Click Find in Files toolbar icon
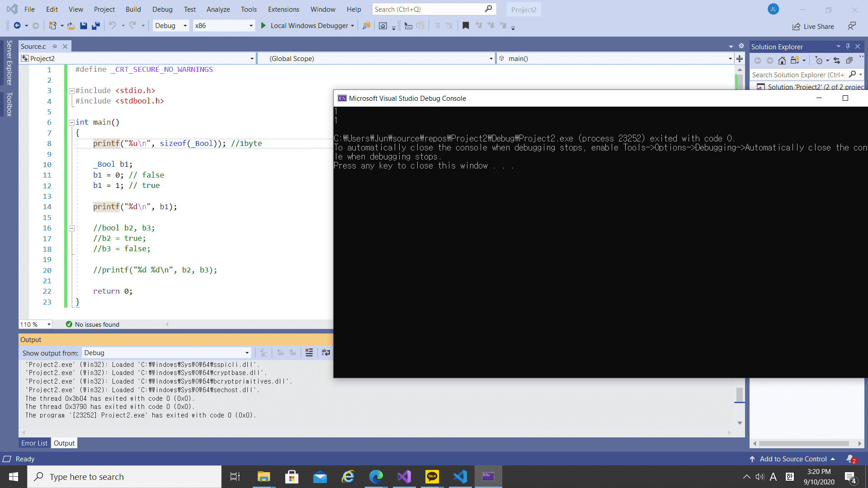This screenshot has width=868, height=488. (366, 26)
